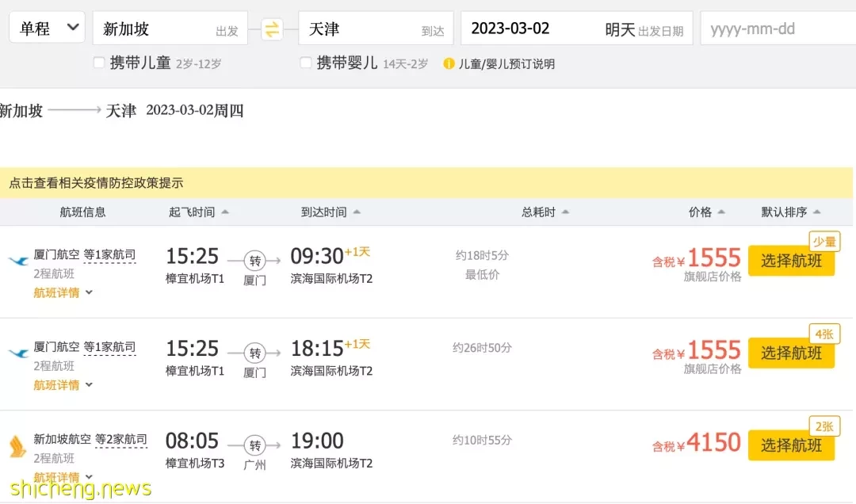Select the ¥4150 Singapore Airlines flight
The height and width of the screenshot is (504, 856).
pos(791,445)
